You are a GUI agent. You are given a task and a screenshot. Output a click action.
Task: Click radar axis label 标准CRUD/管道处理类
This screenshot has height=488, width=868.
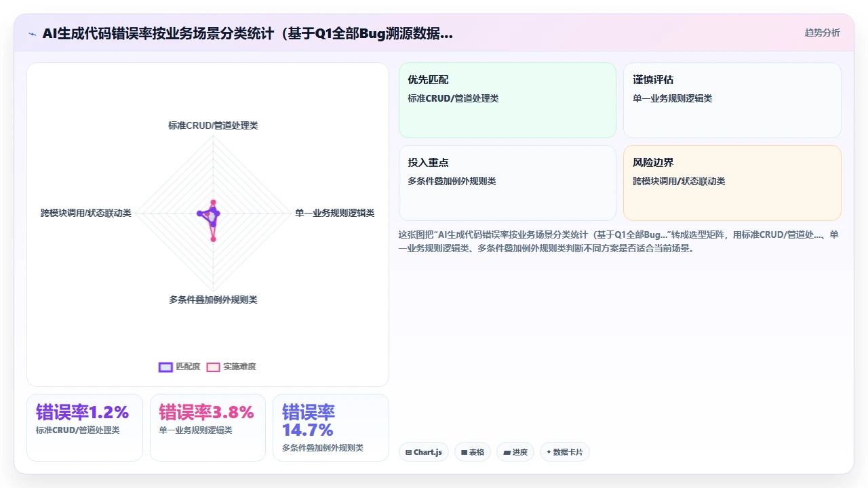[x=213, y=125]
